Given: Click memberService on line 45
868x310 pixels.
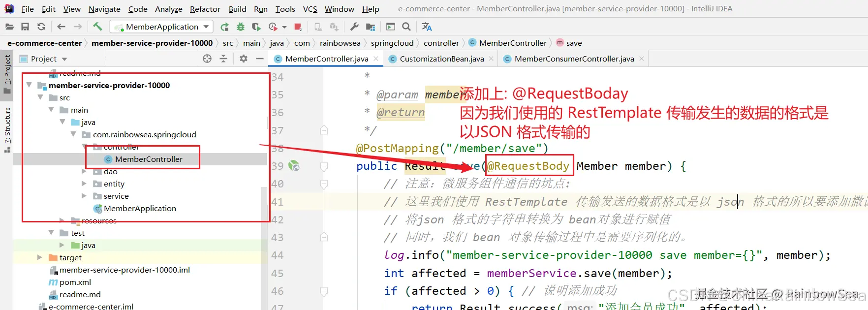Looking at the screenshot, I should click(x=531, y=273).
